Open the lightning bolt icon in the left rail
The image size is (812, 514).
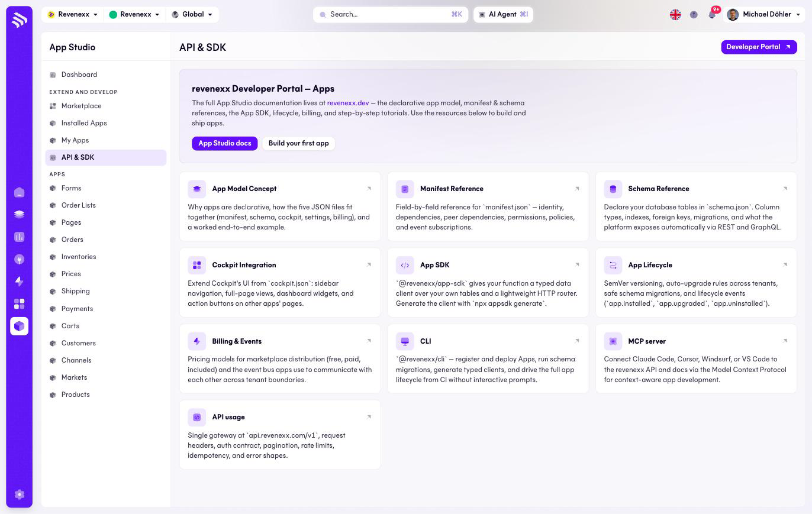tap(19, 282)
